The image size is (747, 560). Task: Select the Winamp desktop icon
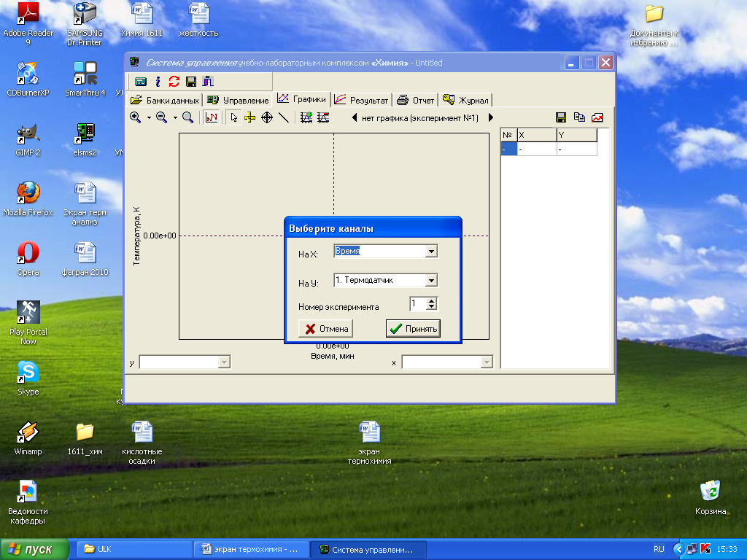(28, 438)
